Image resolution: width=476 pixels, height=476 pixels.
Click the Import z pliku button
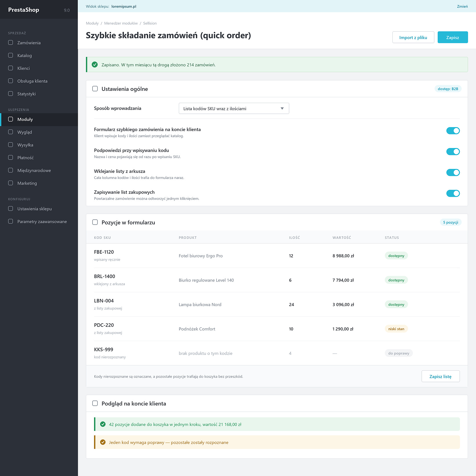click(413, 37)
